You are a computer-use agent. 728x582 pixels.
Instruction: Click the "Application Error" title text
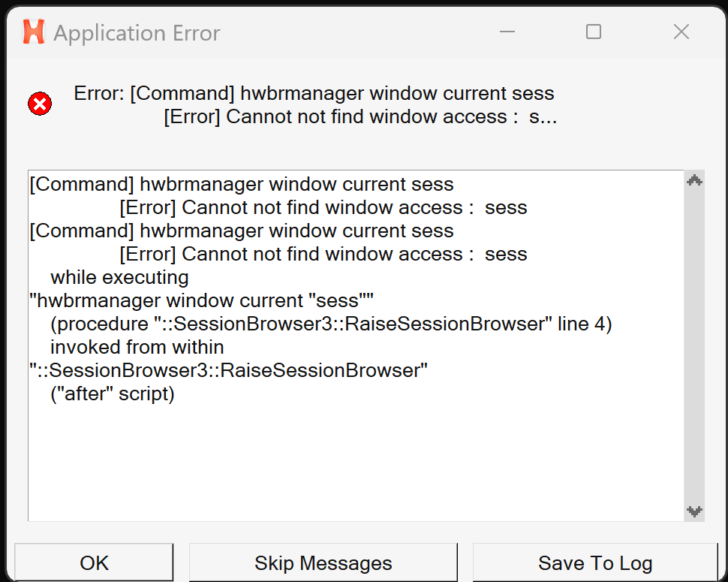(x=137, y=33)
